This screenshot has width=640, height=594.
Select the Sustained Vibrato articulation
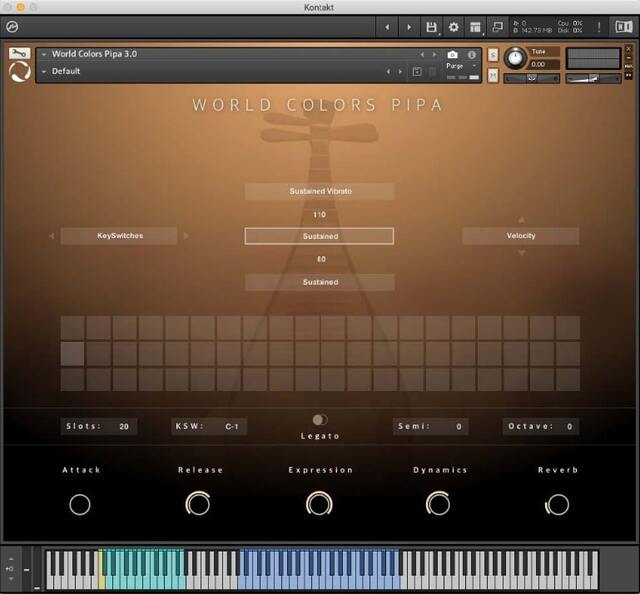point(320,191)
